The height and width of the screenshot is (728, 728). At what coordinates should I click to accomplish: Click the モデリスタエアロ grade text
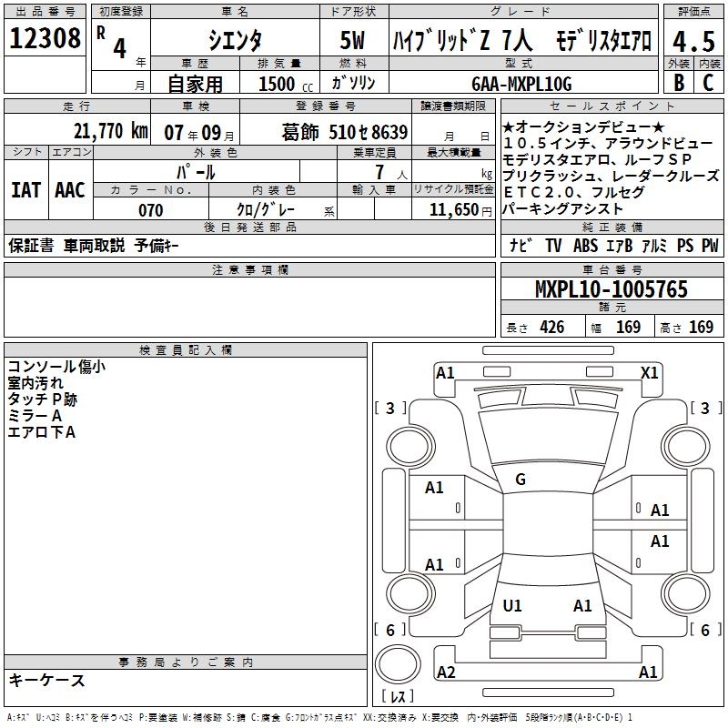604,40
